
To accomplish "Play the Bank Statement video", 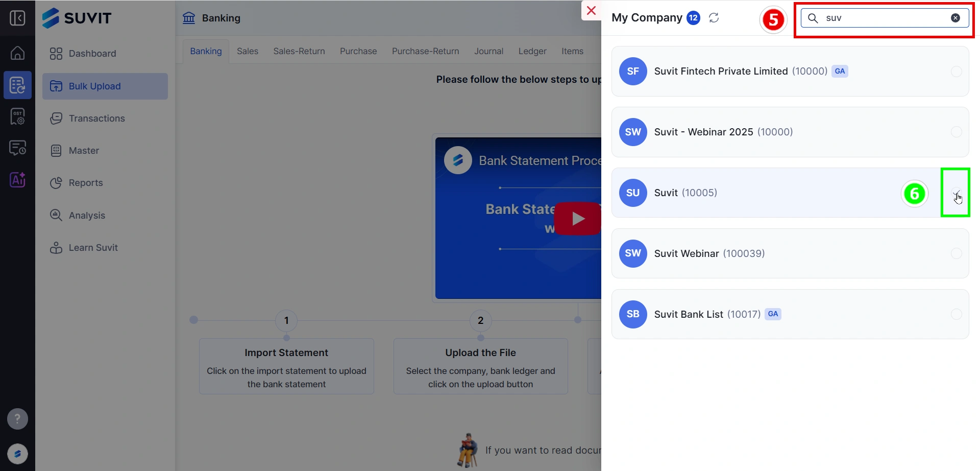I will pyautogui.click(x=577, y=219).
